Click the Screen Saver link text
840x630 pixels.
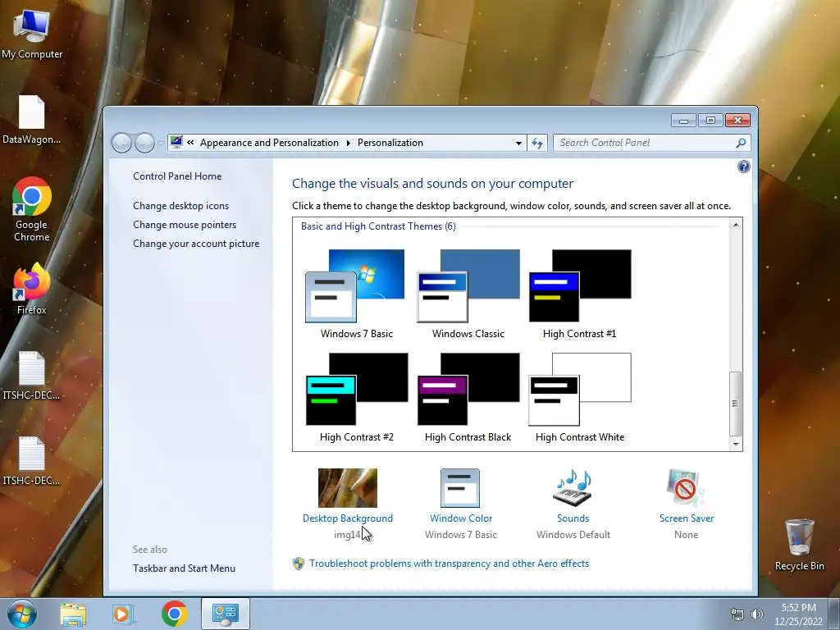click(x=687, y=518)
